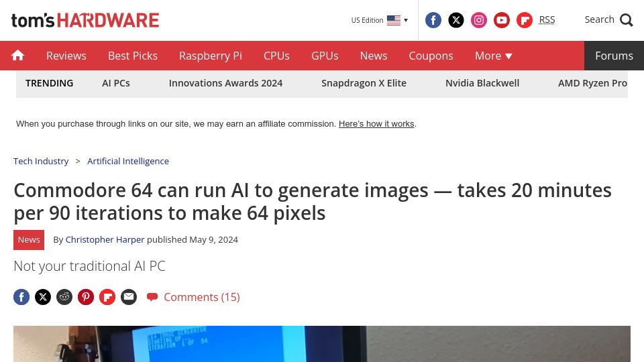This screenshot has height=362, width=644.
Task: Click the Search text in header
Action: pos(599,19)
